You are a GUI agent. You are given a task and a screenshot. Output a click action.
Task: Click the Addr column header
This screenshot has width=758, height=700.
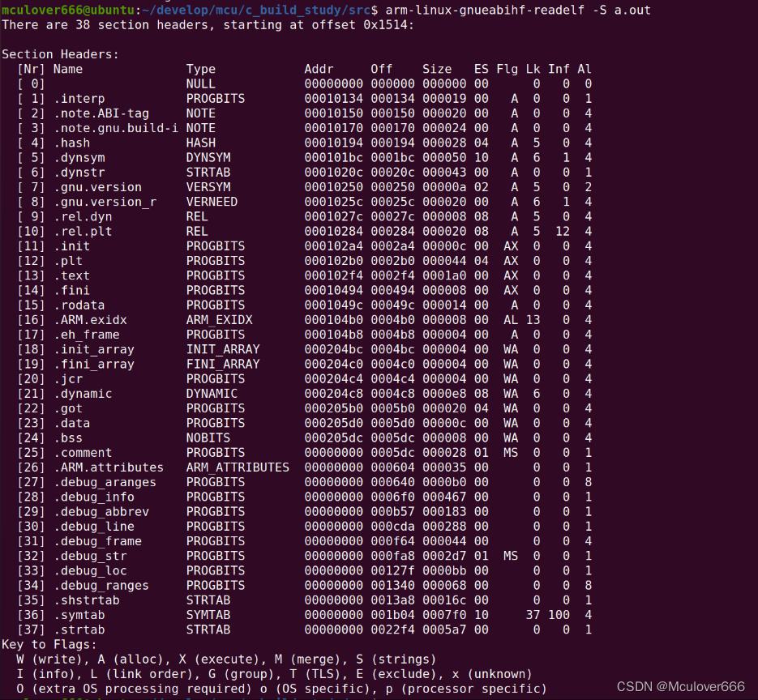click(319, 69)
